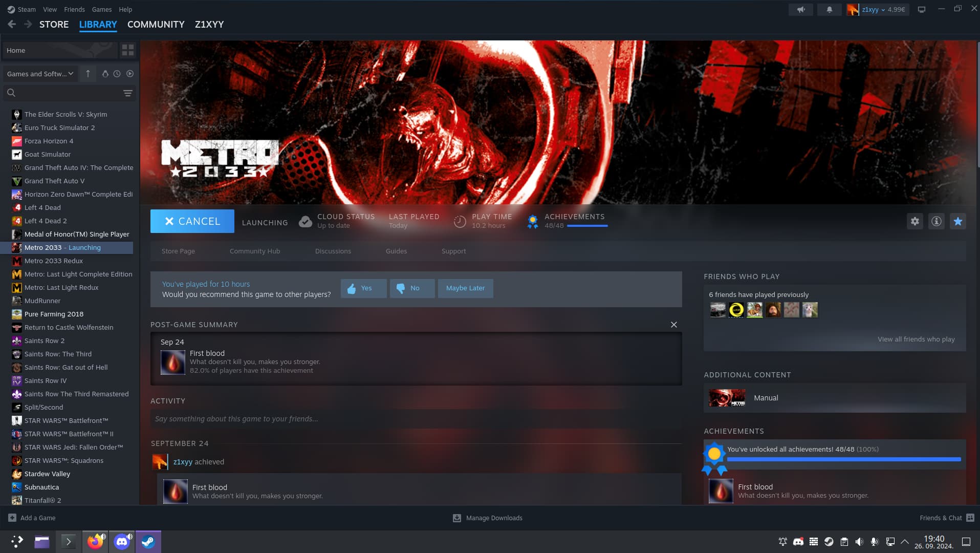The image size is (980, 553).
Task: Open Firefox from the taskbar
Action: coord(95,542)
